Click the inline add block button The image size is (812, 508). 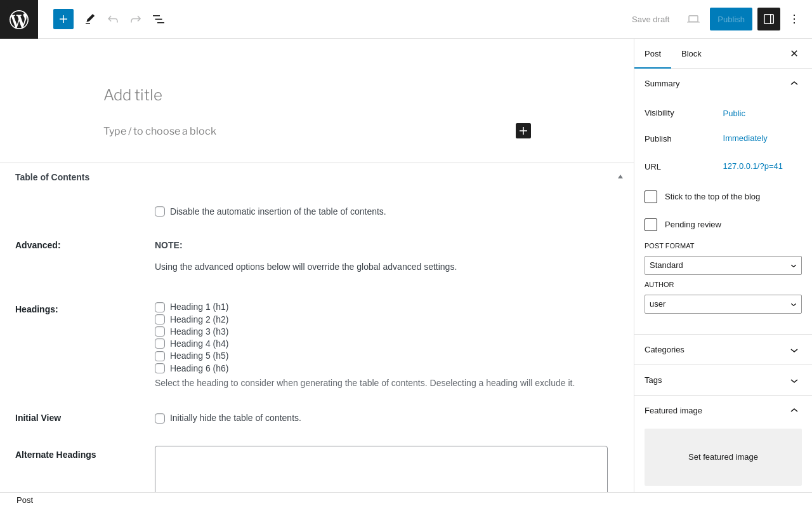coord(523,131)
